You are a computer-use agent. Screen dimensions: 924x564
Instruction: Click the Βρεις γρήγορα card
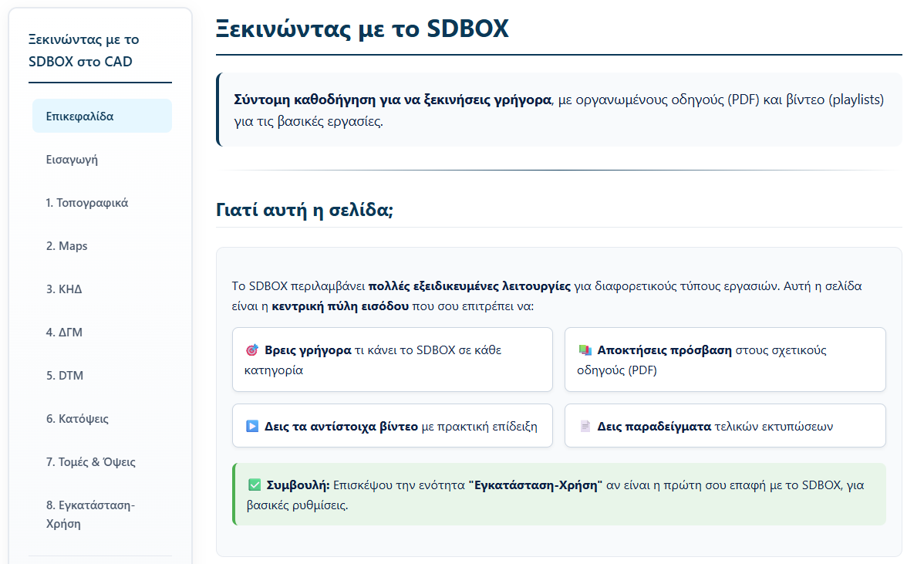click(392, 360)
